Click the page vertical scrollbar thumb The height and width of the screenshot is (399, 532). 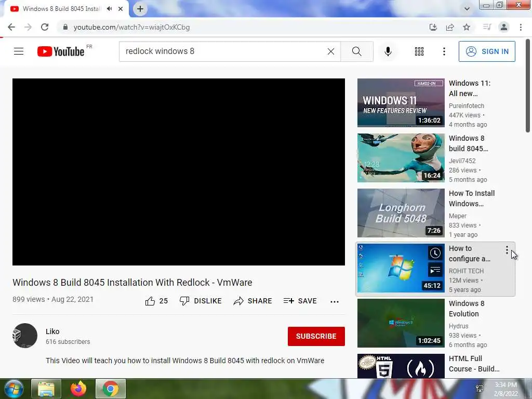[x=528, y=86]
